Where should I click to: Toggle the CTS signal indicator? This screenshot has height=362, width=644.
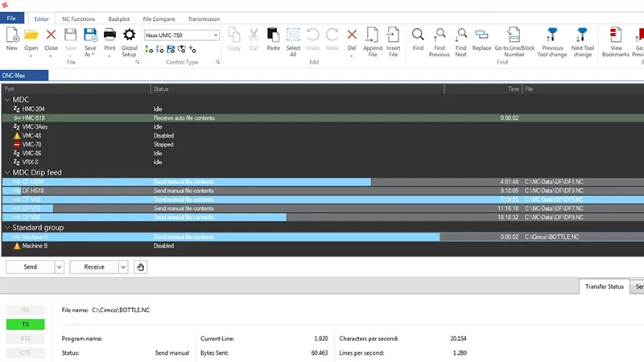pos(26,353)
